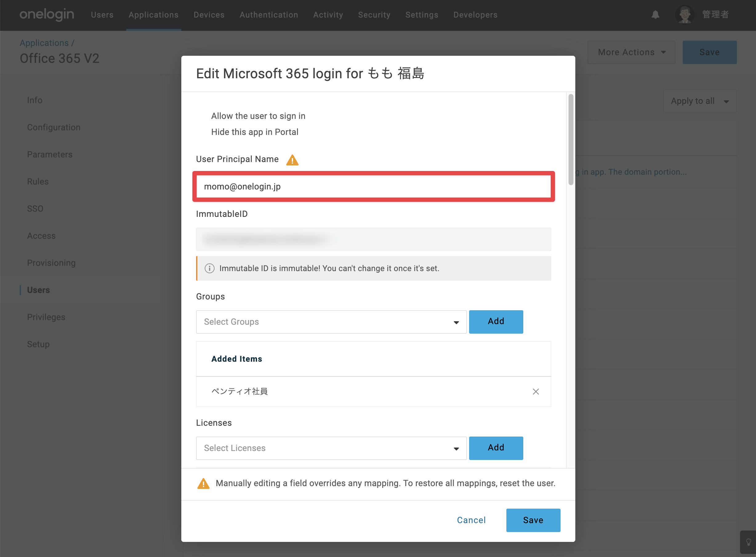Switch to the Rules sidebar tab
This screenshot has height=557, width=756.
(38, 181)
